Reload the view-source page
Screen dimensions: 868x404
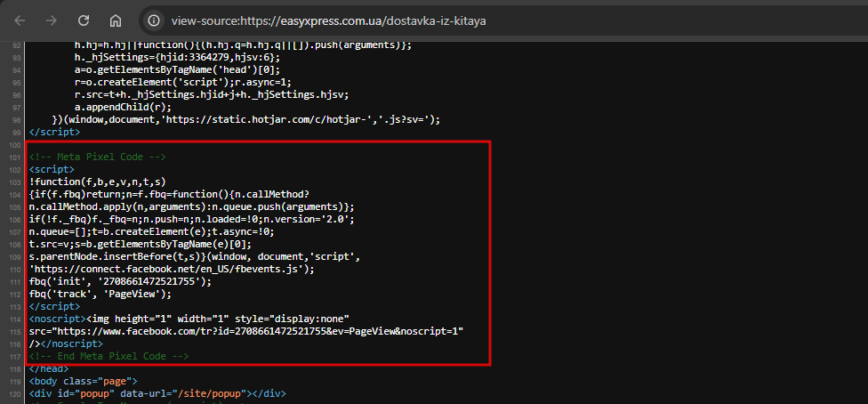pyautogui.click(x=84, y=20)
